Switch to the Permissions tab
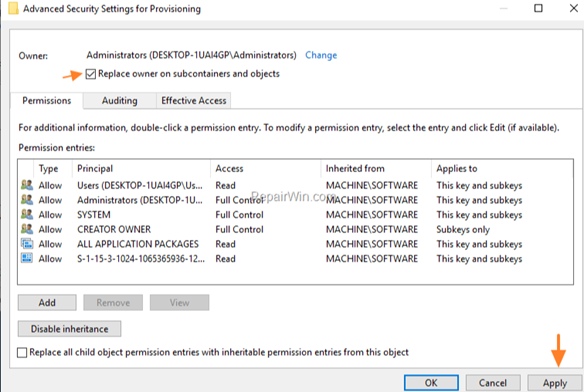The width and height of the screenshot is (584, 392). click(x=47, y=101)
